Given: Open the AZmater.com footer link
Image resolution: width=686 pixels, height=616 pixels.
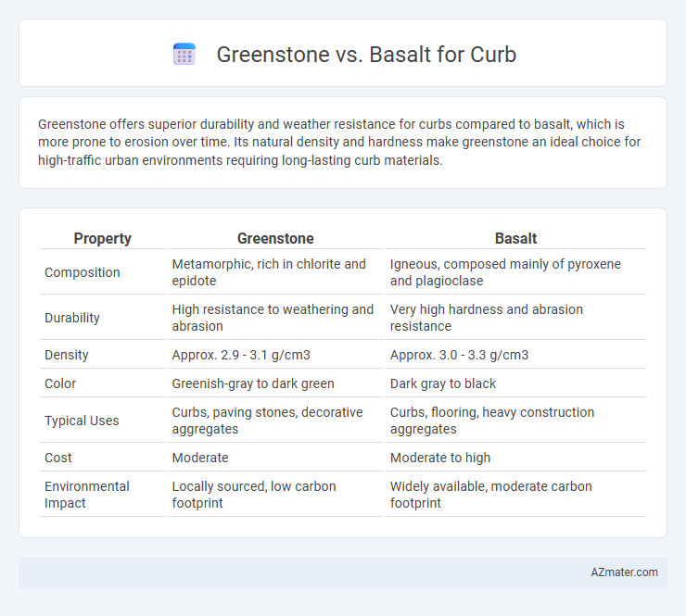Looking at the screenshot, I should (x=624, y=572).
